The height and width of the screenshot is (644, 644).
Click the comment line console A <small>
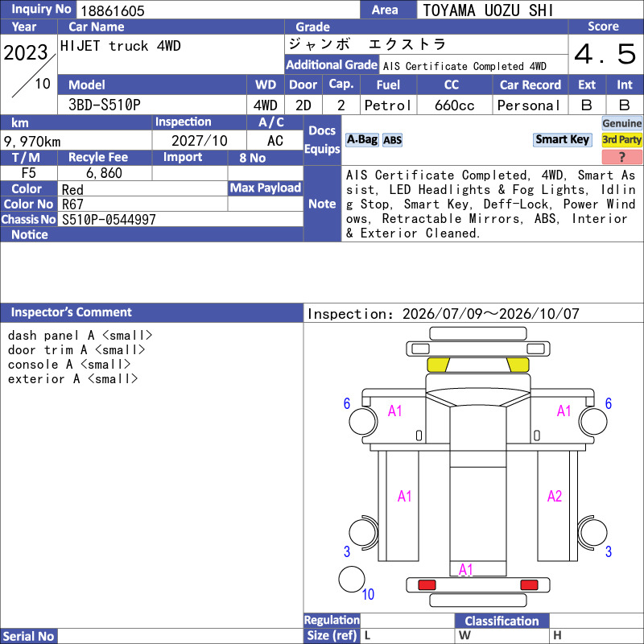coord(69,364)
